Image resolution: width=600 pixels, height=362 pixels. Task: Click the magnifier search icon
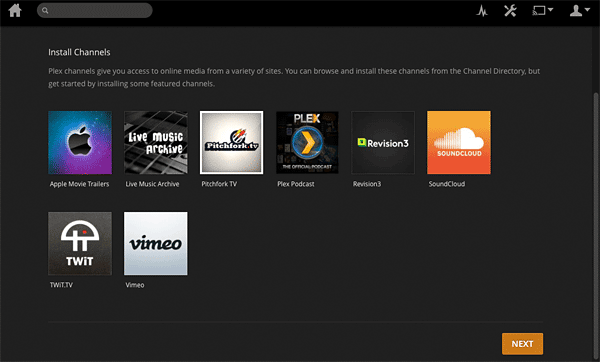[45, 10]
